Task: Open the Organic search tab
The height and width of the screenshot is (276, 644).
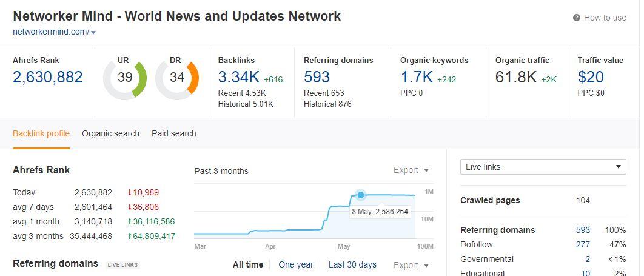Action: coord(110,133)
